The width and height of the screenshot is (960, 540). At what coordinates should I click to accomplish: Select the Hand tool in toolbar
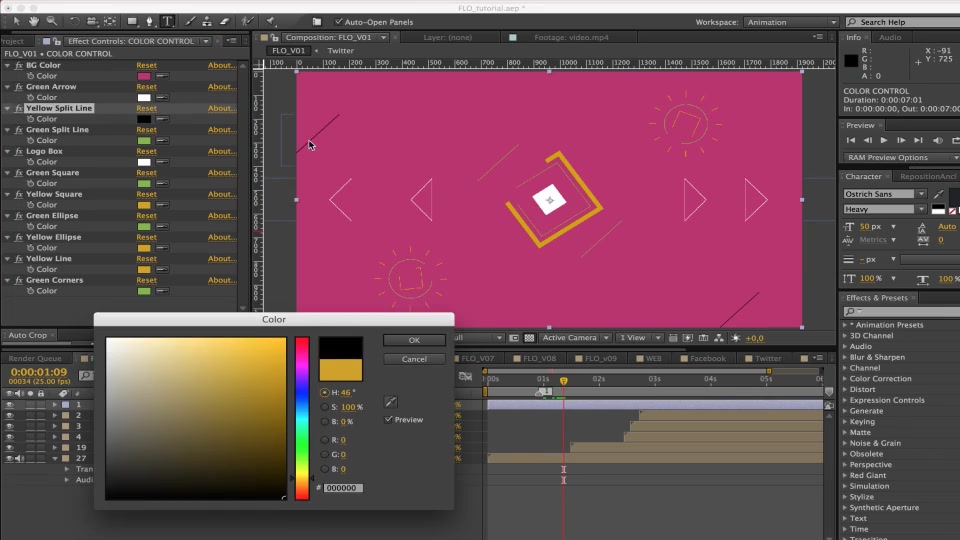pos(34,21)
